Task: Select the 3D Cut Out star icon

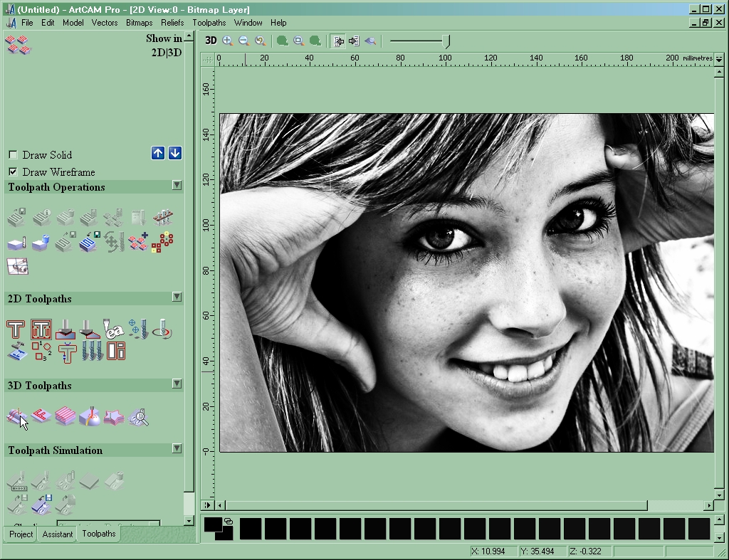Action: pyautogui.click(x=114, y=416)
